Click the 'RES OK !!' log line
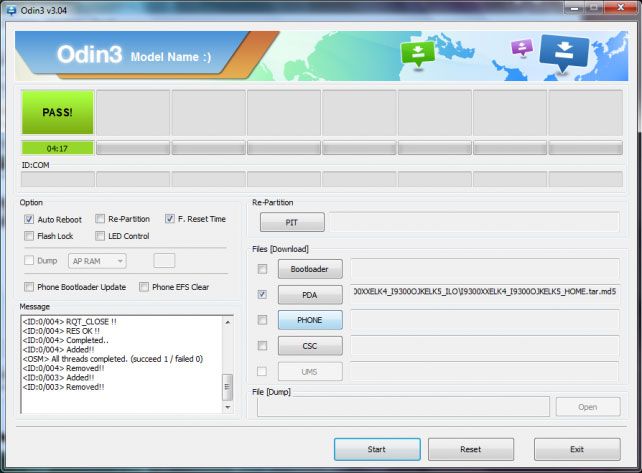This screenshot has width=642, height=473. 61,331
